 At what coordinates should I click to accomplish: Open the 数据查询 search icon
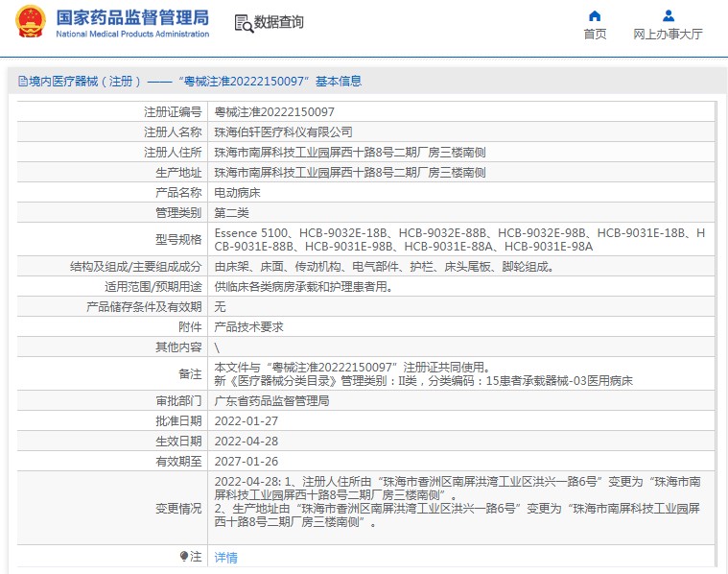(x=244, y=23)
